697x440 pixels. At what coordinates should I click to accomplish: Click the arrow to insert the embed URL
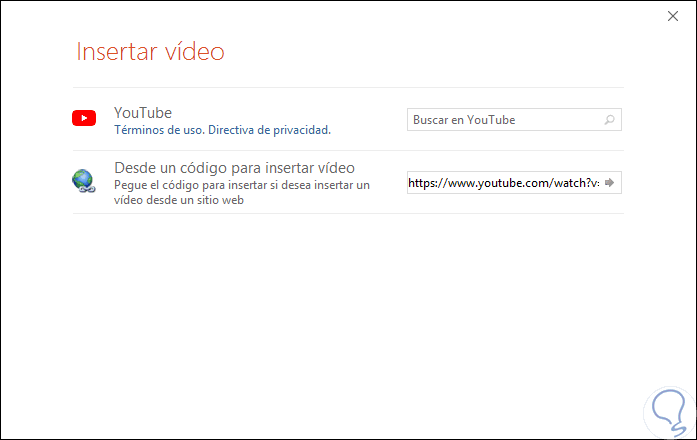click(609, 182)
